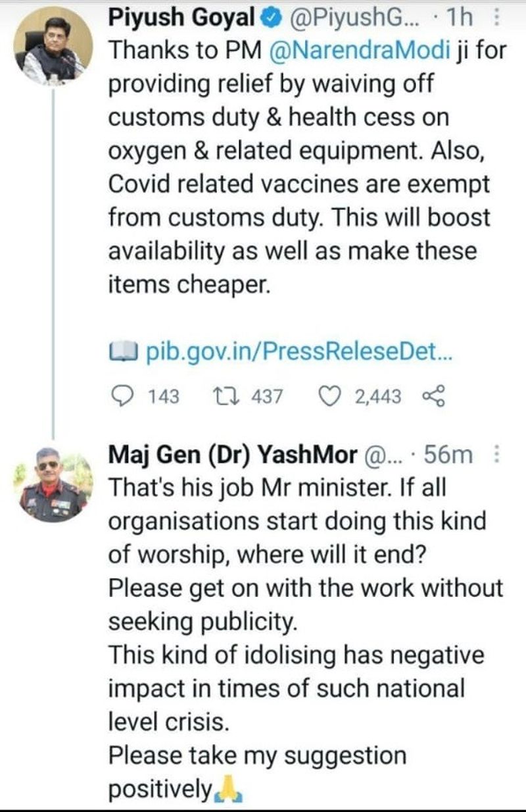526x812 pixels.
Task: Open more options on YashMor's reply
Action: [496, 454]
